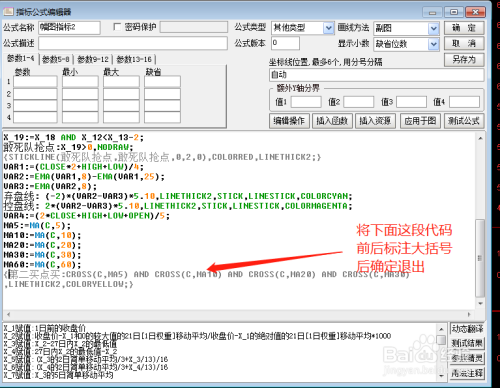Switch to the 参数9-12 tab
500x388 pixels.
(x=93, y=60)
